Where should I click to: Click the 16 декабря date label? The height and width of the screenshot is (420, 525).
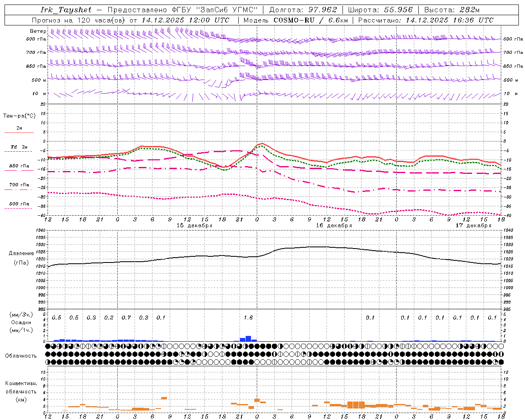point(333,226)
